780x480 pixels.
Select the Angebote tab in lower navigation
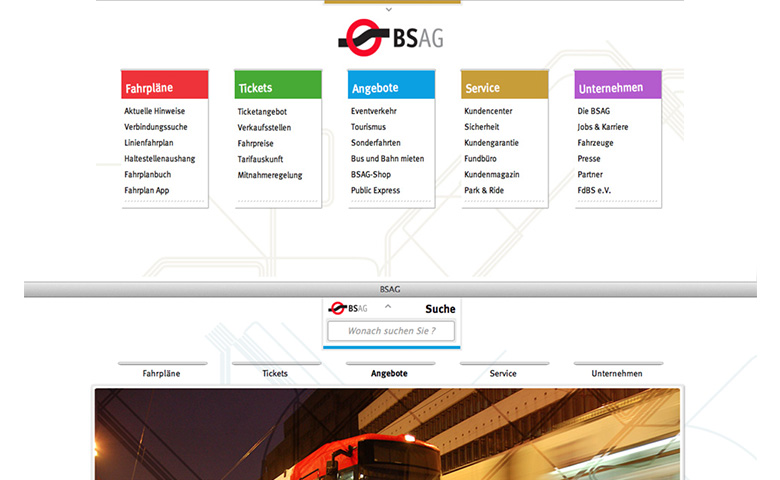(x=389, y=373)
